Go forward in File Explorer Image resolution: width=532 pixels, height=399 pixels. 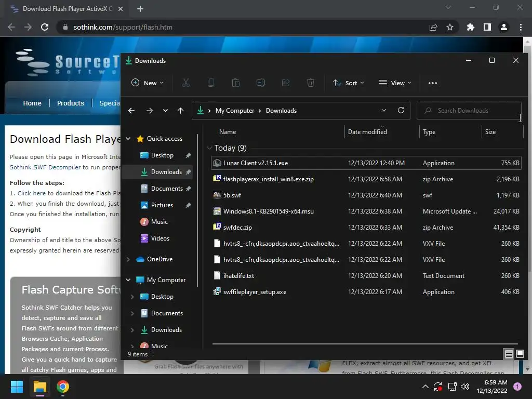(x=149, y=111)
